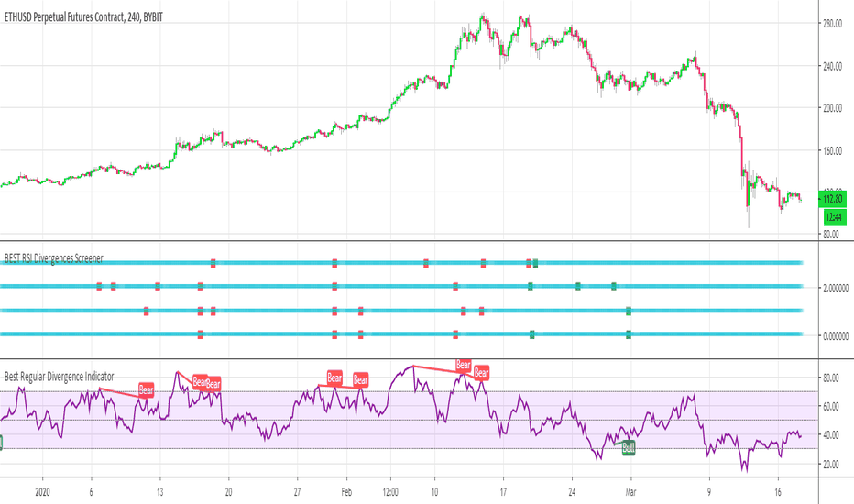
Task: Click the green Bull divergence label
Action: coord(629,448)
